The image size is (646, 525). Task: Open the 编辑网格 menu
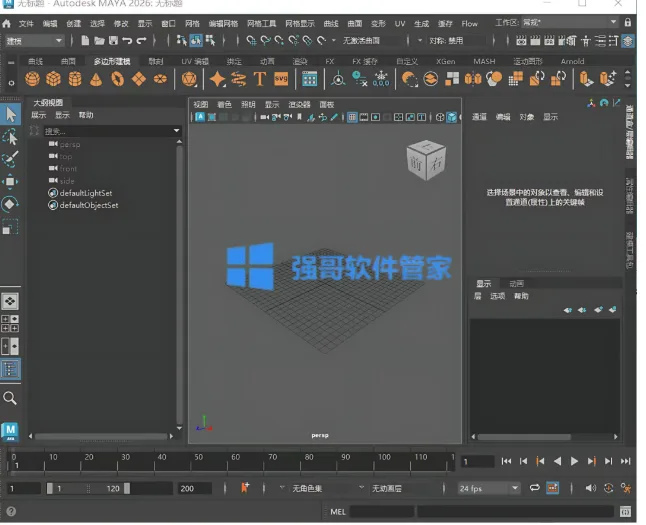[223, 23]
